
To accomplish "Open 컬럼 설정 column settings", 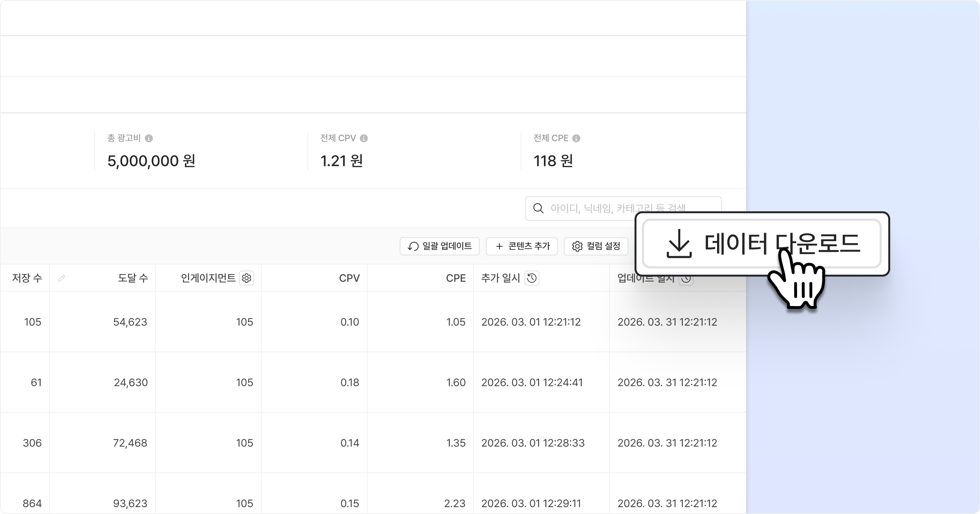I will tap(596, 246).
